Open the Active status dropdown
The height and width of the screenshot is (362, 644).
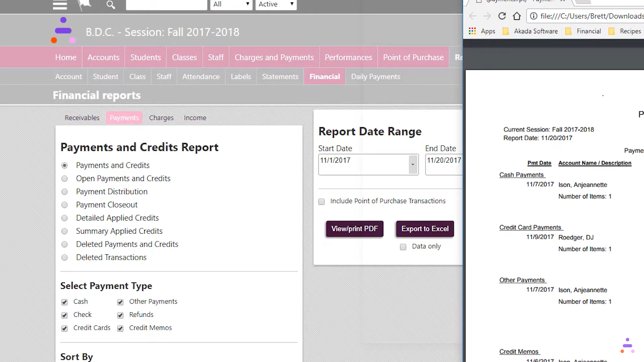(x=276, y=4)
